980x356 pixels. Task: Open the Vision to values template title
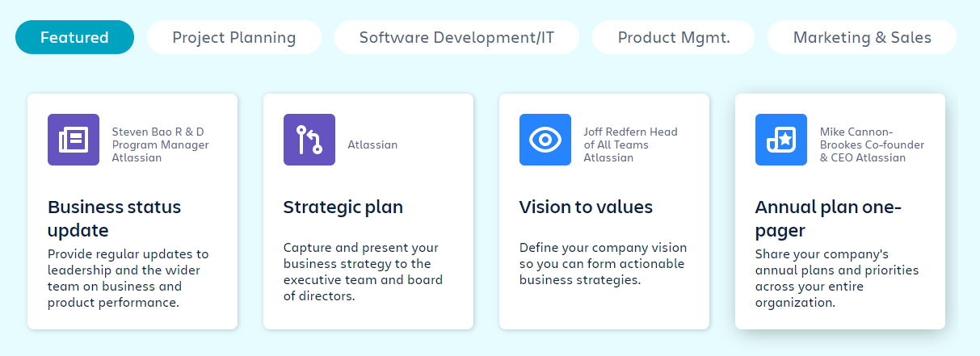coord(586,207)
